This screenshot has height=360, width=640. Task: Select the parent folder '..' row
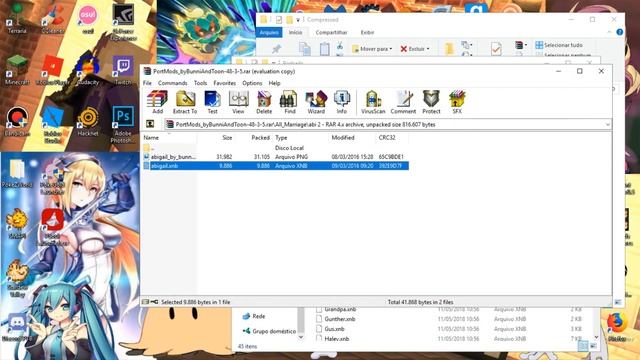[x=276, y=148]
